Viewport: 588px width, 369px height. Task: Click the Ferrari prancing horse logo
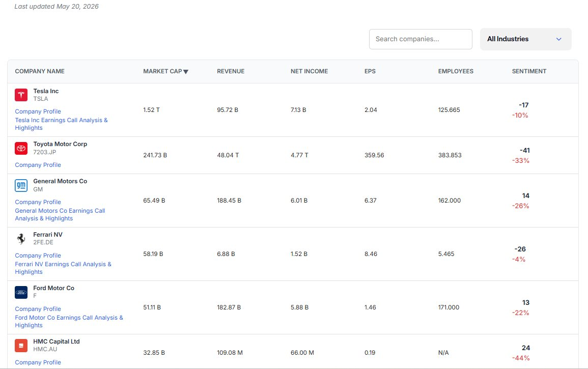[x=21, y=239]
